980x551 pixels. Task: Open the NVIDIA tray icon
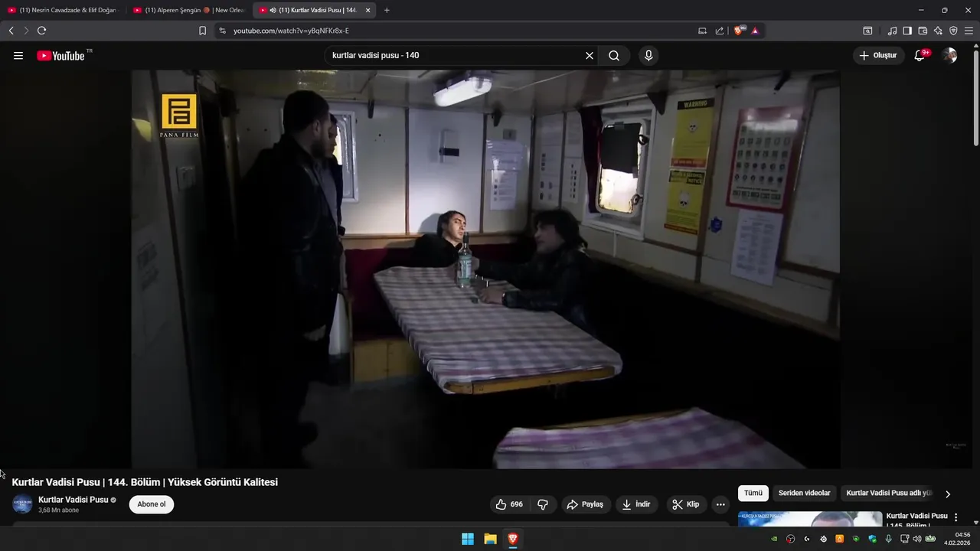coord(774,539)
